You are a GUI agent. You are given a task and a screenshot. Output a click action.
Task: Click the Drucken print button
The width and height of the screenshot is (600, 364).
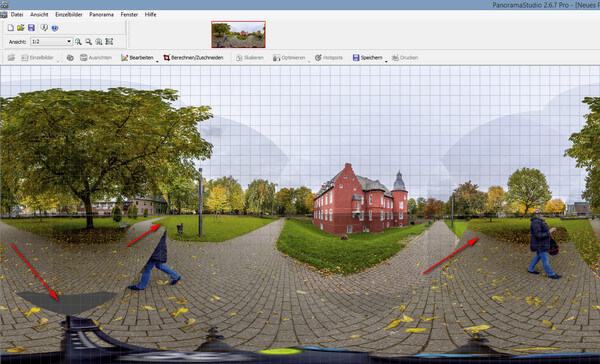tap(405, 58)
